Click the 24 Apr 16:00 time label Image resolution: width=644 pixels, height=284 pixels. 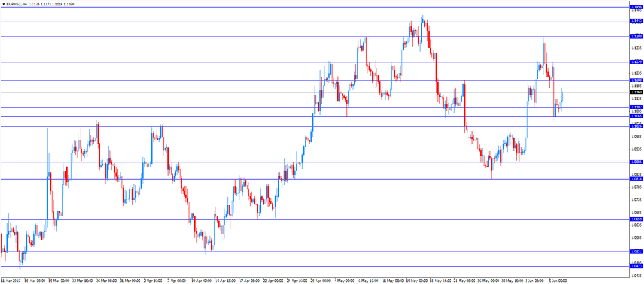296,281
